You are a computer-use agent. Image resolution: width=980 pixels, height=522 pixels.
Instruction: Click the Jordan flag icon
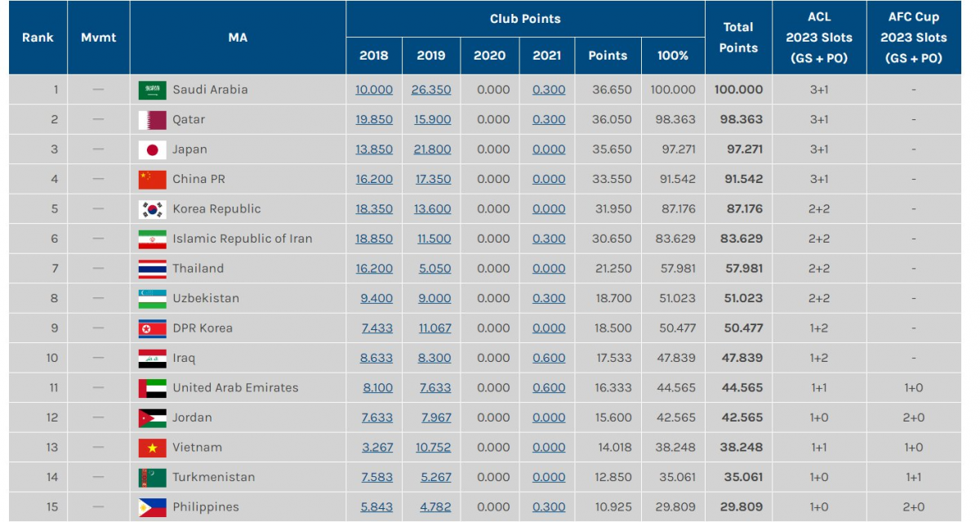152,418
